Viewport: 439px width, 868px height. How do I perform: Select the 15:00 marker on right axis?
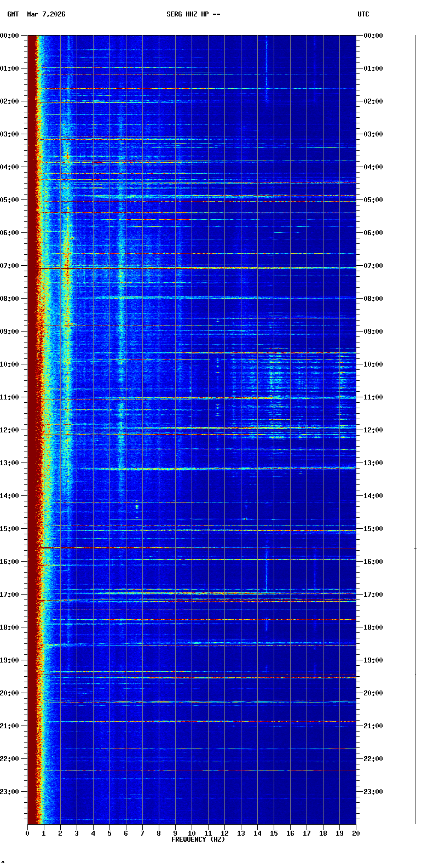click(373, 529)
